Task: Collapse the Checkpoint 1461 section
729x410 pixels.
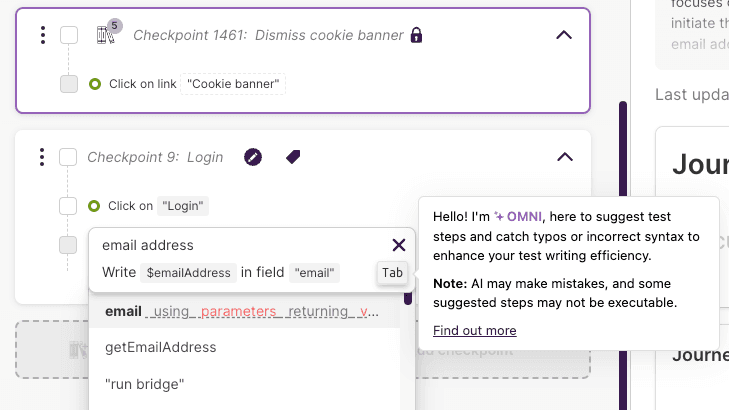Action: [564, 35]
